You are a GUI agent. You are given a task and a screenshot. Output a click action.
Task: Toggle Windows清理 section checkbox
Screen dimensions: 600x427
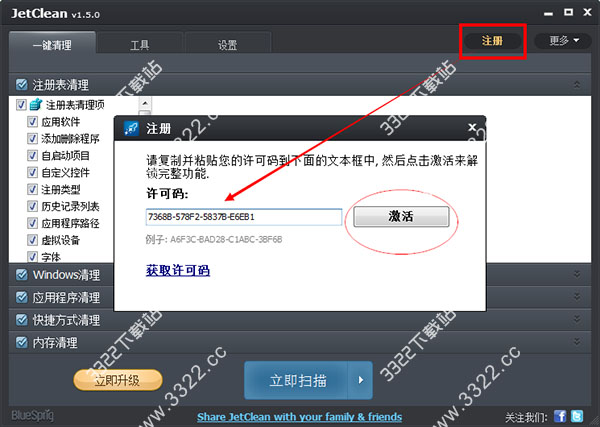coord(22,274)
